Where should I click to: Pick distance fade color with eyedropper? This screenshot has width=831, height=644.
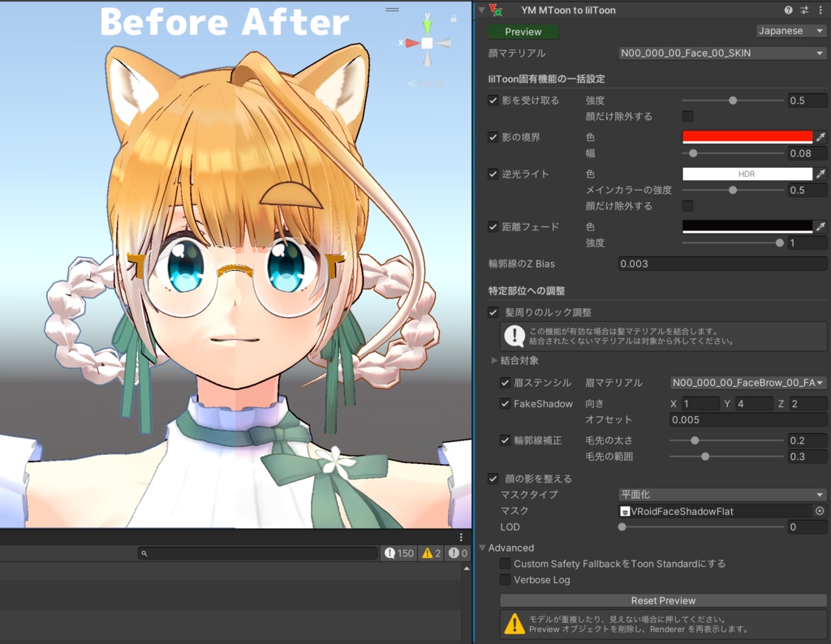(x=820, y=226)
